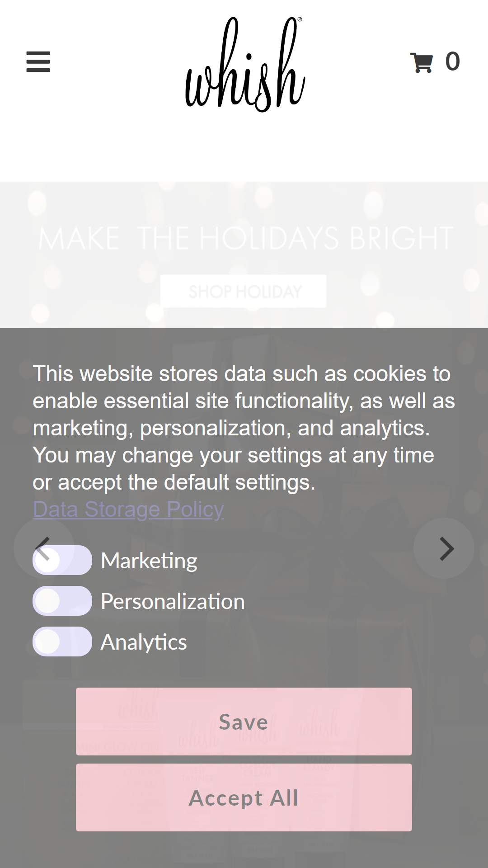488x868 pixels.
Task: Open the hamburger navigation menu
Action: pyautogui.click(x=38, y=61)
